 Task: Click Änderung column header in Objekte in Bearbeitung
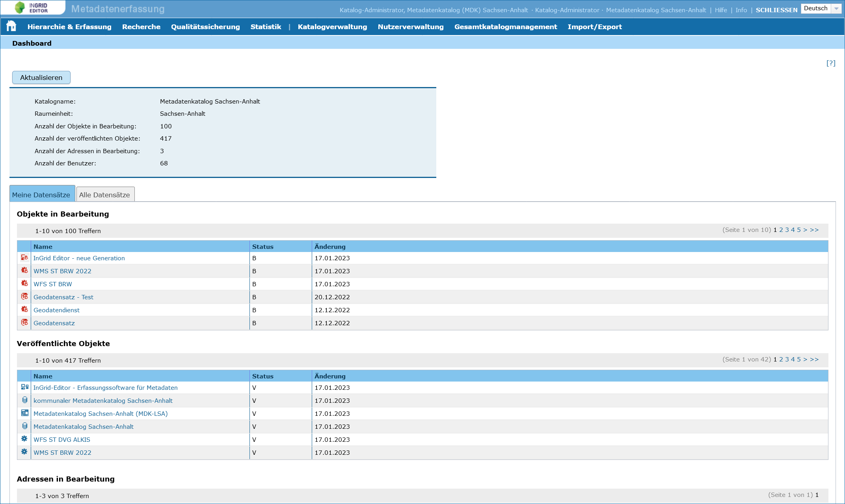click(570, 246)
